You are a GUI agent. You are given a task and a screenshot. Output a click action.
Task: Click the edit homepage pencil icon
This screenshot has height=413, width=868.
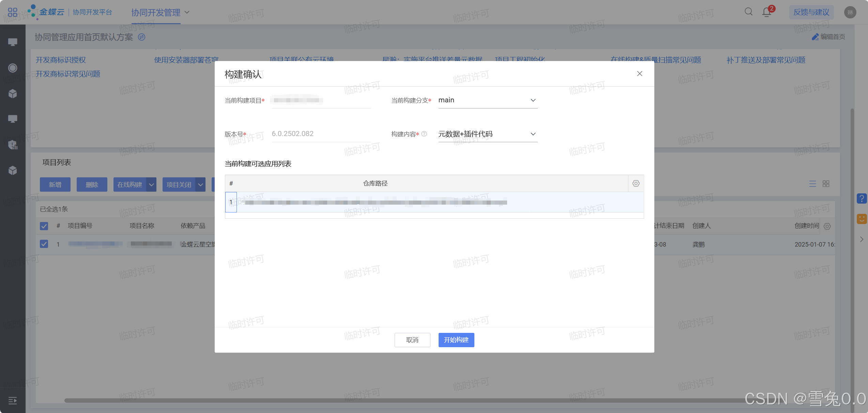[x=815, y=37]
